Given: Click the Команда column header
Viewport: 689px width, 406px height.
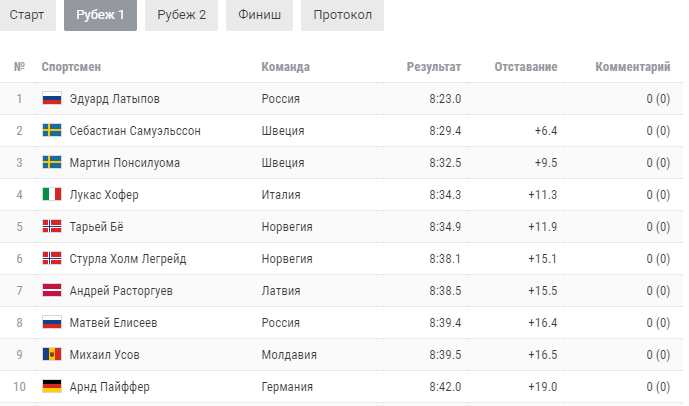Looking at the screenshot, I should coord(286,67).
